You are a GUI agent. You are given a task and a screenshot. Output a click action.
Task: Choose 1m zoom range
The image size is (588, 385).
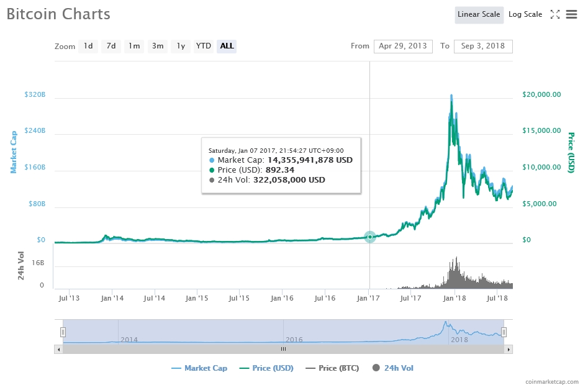(x=134, y=46)
